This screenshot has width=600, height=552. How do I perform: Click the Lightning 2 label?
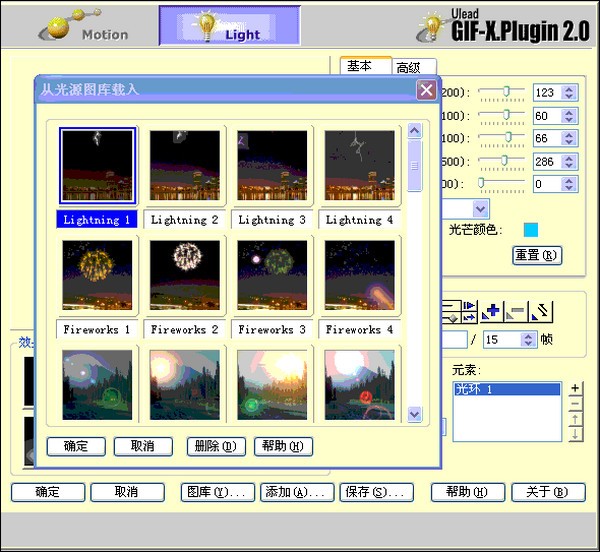point(184,220)
